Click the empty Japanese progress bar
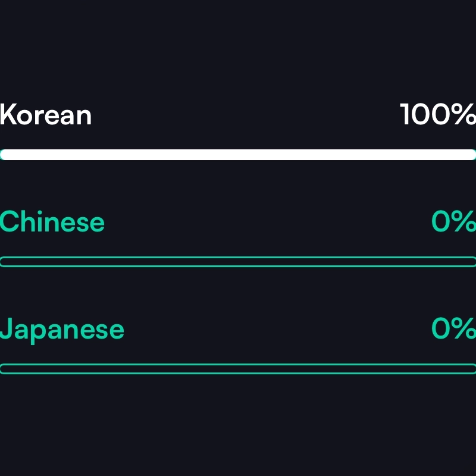 point(238,369)
